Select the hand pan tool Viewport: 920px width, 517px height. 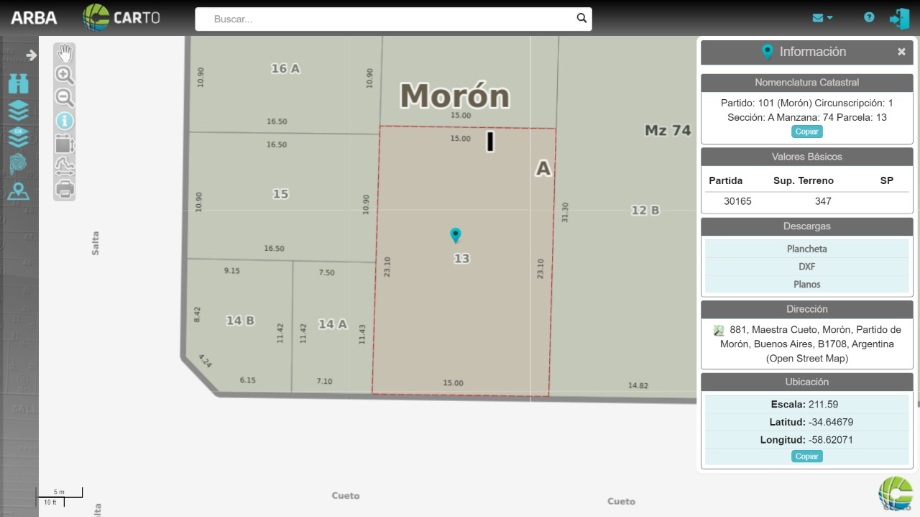(65, 53)
